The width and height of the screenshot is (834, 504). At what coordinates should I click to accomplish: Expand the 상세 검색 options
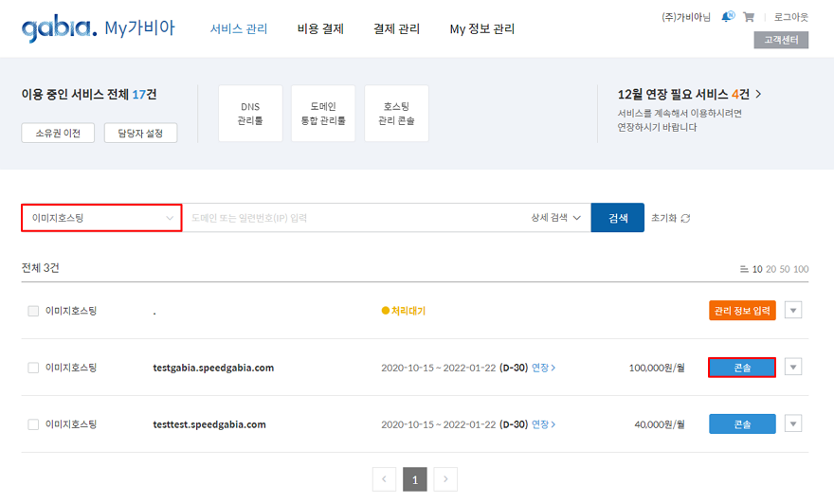(x=555, y=218)
